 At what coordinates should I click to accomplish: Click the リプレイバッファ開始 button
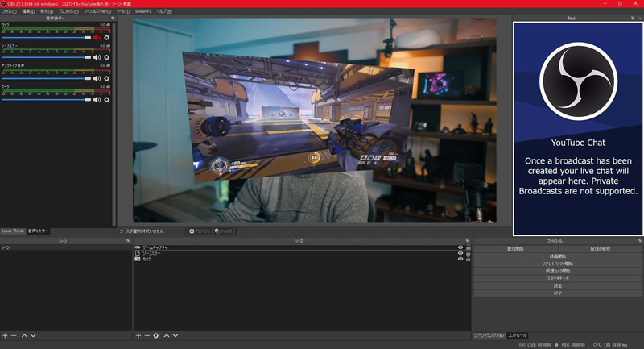point(558,264)
